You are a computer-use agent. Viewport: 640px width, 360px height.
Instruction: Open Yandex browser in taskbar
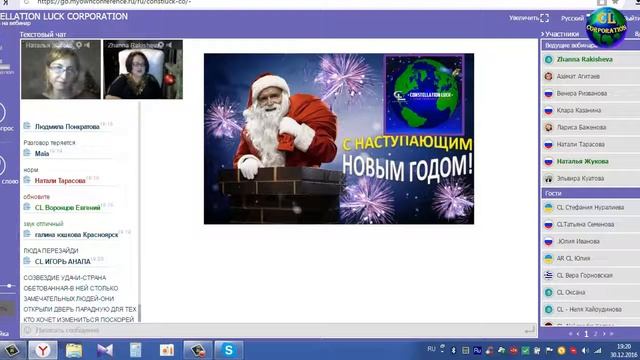tap(43, 350)
